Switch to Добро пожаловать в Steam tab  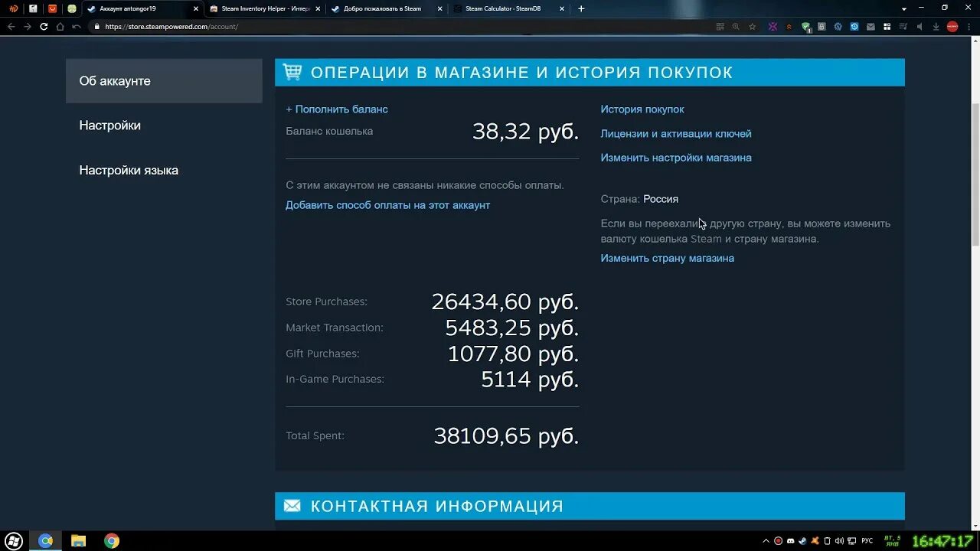coord(386,8)
